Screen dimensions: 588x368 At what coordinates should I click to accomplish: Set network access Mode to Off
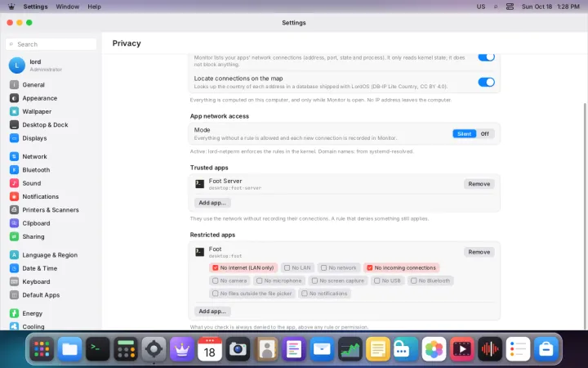point(485,134)
